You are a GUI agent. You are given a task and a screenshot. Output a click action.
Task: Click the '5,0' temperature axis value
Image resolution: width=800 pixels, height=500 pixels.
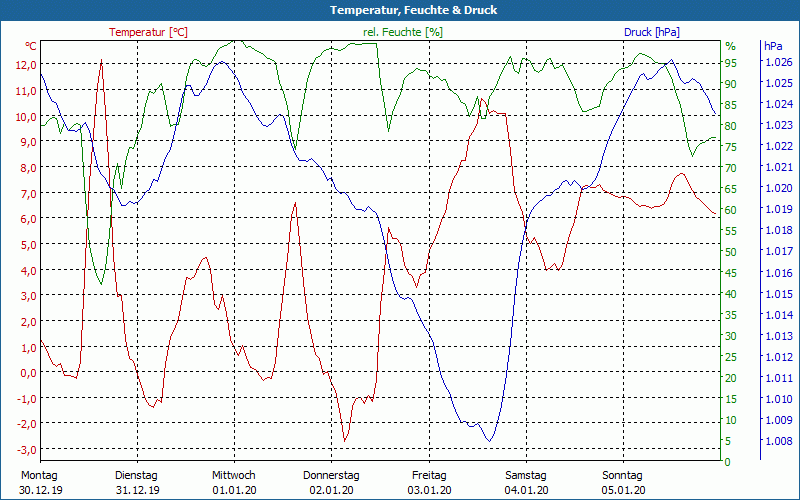[x=29, y=245]
